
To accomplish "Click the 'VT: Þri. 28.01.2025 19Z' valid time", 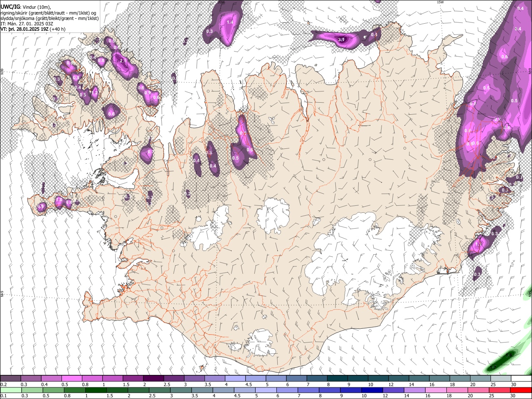I will tap(24, 30).
